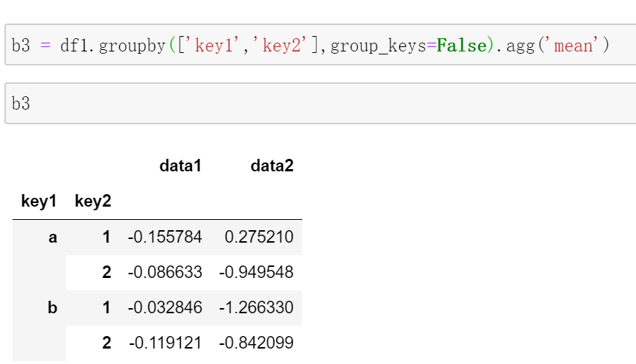Select row label b in key1 index

click(x=52, y=307)
